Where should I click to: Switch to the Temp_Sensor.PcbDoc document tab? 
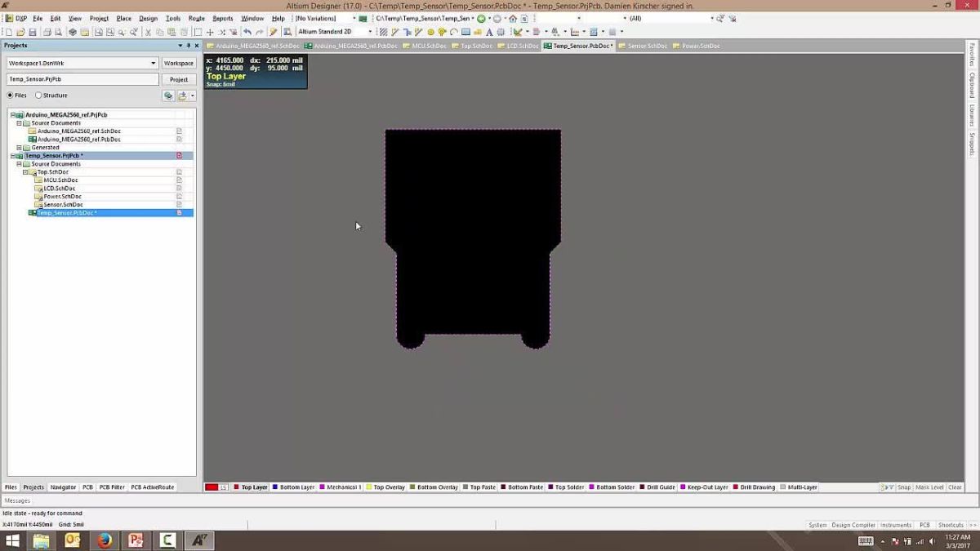[577, 46]
